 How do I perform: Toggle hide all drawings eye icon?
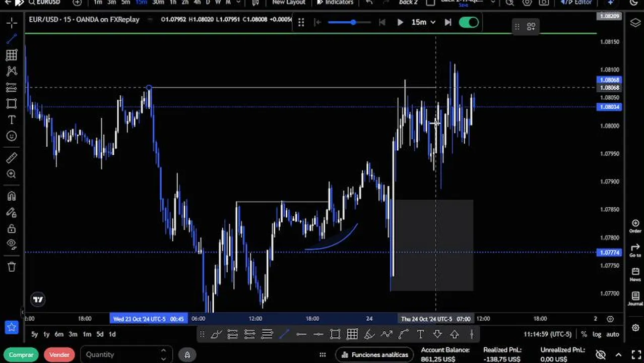click(12, 245)
